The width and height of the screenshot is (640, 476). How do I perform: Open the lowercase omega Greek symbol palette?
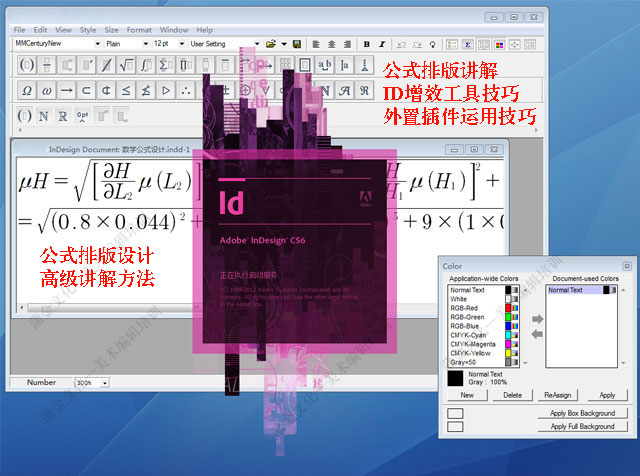(47, 90)
